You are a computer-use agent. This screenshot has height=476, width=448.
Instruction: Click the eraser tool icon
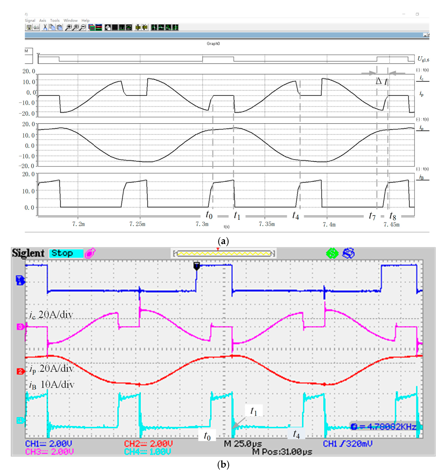tap(108, 27)
